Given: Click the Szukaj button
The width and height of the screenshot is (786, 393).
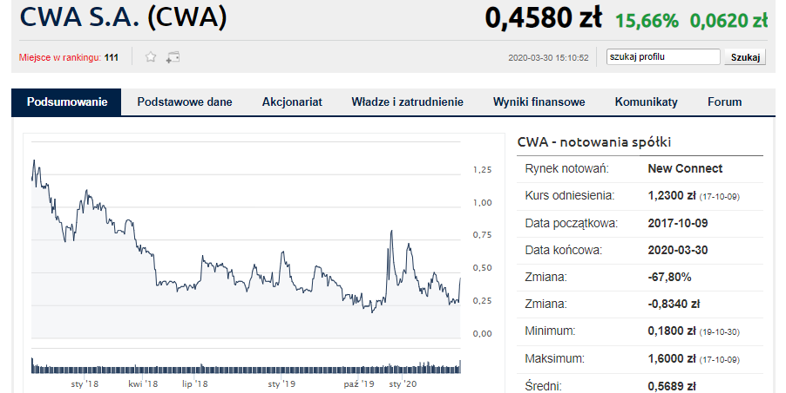Looking at the screenshot, I should click(x=745, y=57).
